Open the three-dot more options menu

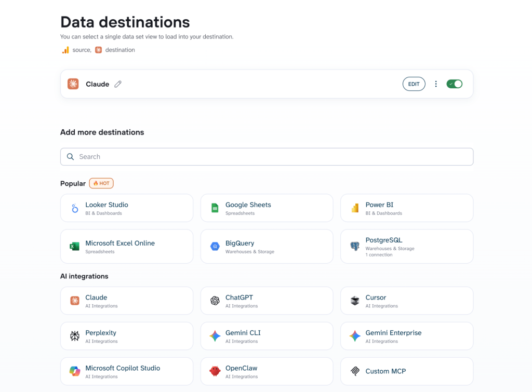(436, 84)
